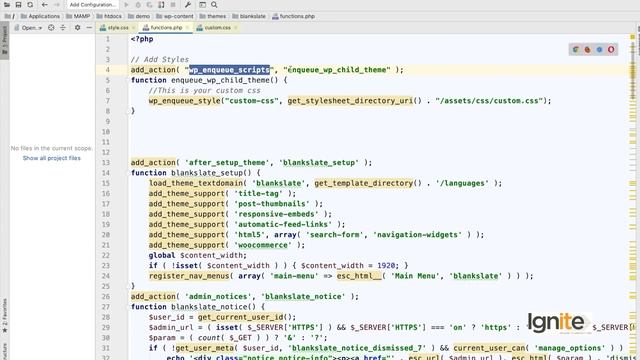
Task: Select blankslate folder in navigation bar
Action: 249,16
